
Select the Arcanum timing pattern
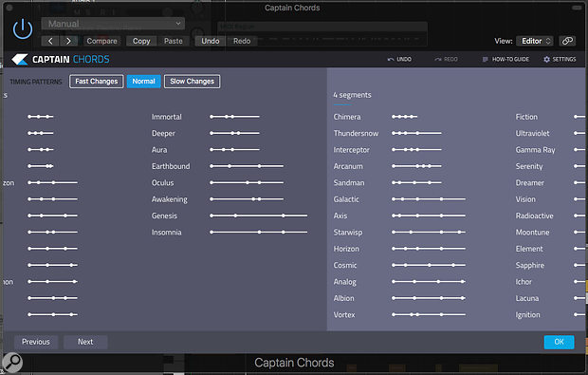(348, 166)
